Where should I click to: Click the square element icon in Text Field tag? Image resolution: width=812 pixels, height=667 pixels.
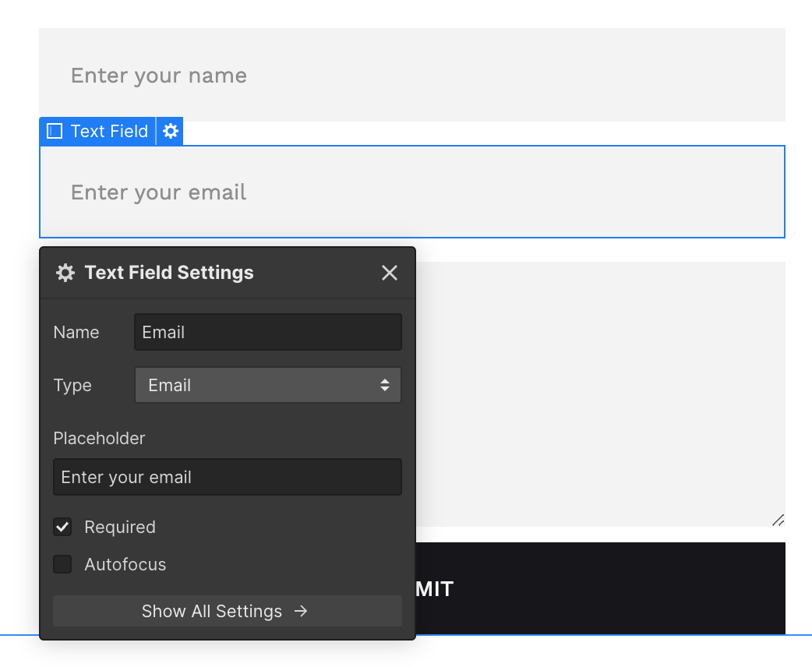(55, 132)
